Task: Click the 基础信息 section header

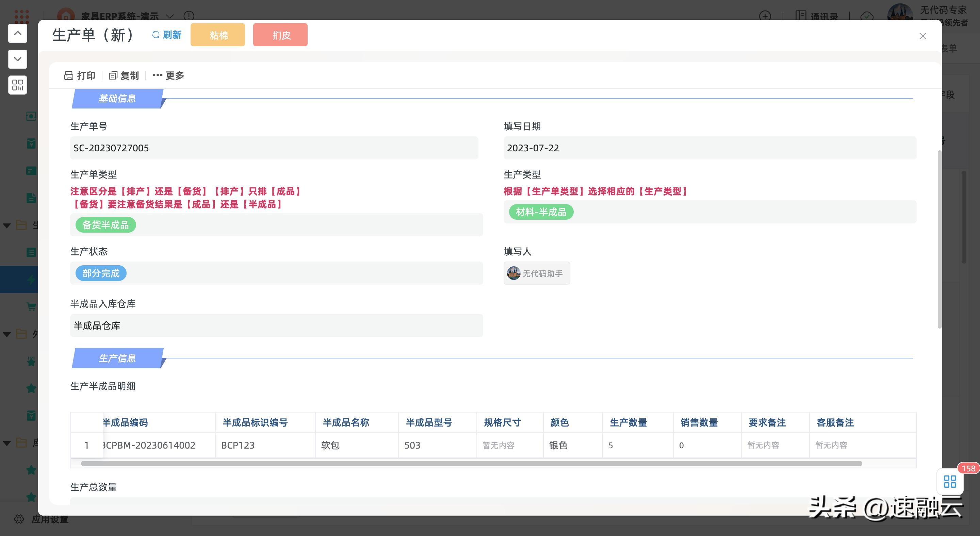Action: [117, 98]
